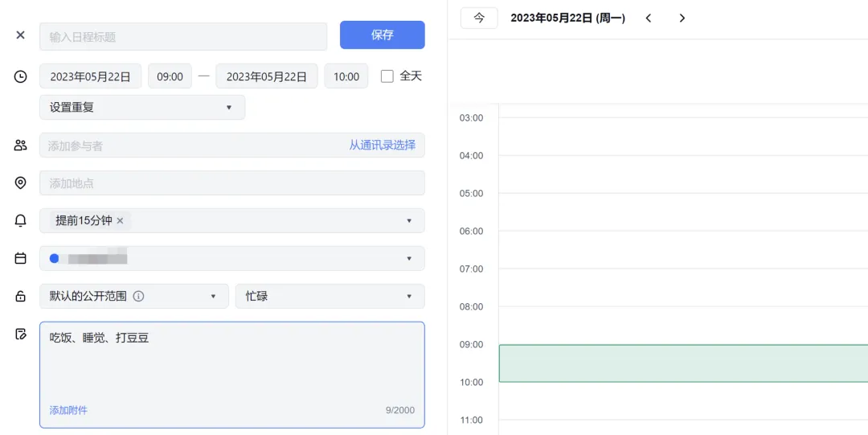Viewport: 868px width, 435px height.
Task: Select the blue calendar color dot
Action: tap(54, 258)
